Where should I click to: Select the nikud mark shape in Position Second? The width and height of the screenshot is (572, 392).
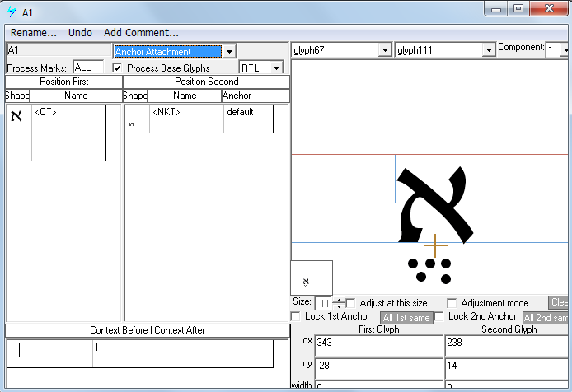(x=132, y=124)
